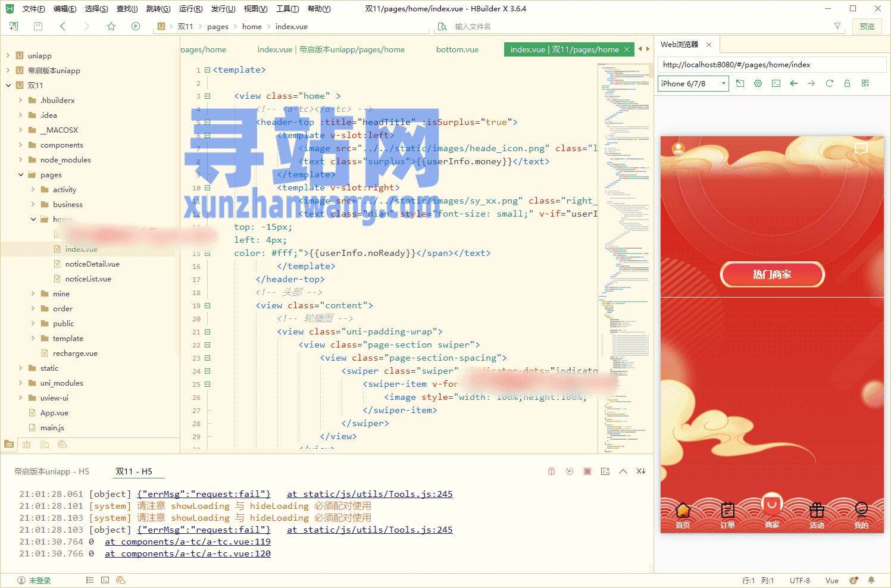Screen dimensions: 891x588
Task: Click the run play icon in toolbar
Action: (x=136, y=26)
